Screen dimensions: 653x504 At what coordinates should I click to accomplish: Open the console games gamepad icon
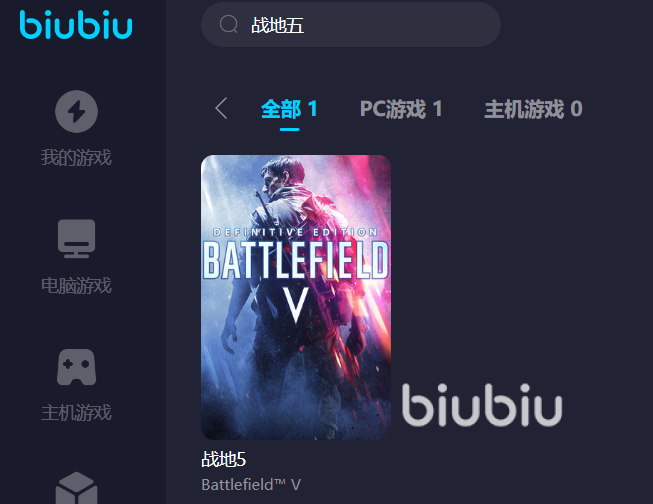click(x=77, y=367)
